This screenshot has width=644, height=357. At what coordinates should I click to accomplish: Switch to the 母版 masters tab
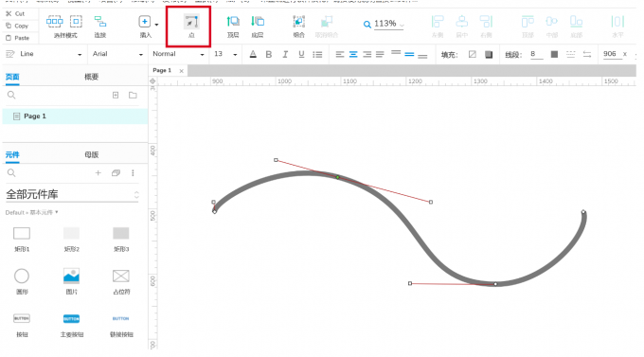(92, 155)
